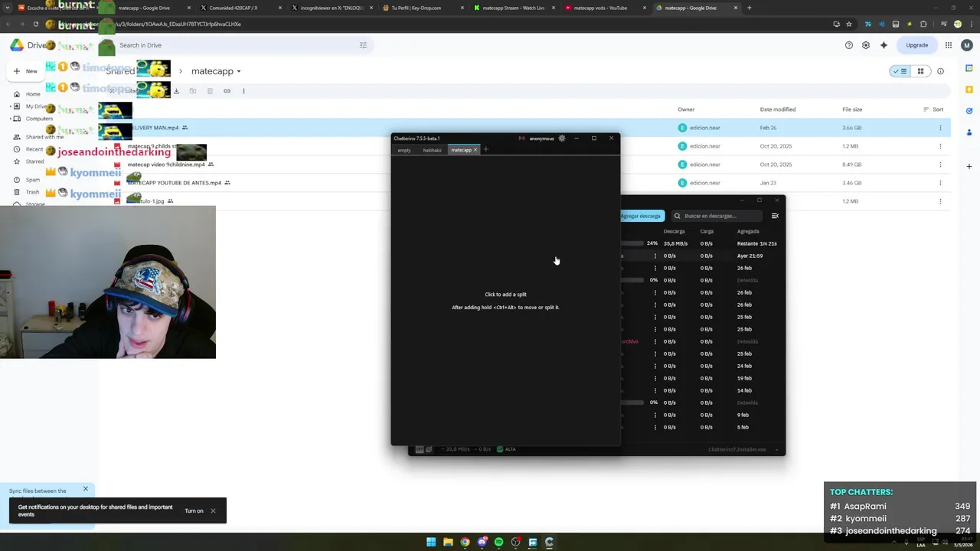Open the Google apps grid
The width and height of the screenshot is (980, 551).
pyautogui.click(x=949, y=45)
